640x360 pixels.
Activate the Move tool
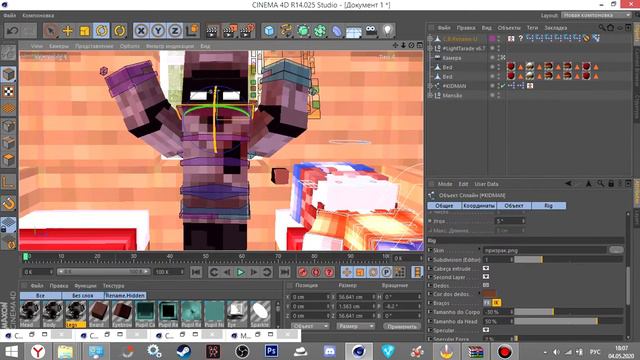[68, 31]
